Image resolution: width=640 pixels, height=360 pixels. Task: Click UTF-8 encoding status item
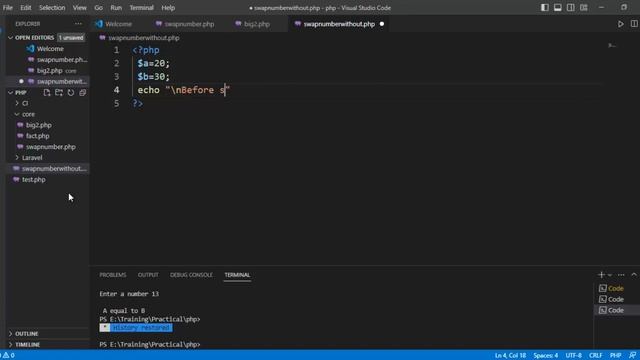pos(573,356)
